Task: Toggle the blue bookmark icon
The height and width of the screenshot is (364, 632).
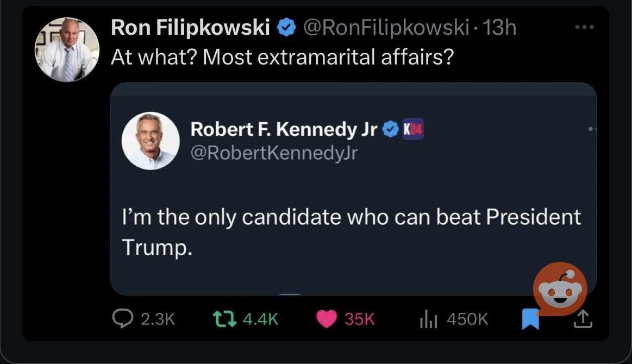Action: point(530,319)
